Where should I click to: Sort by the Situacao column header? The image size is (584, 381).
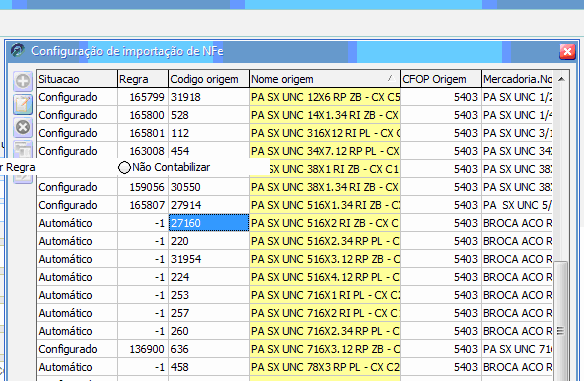click(77, 79)
